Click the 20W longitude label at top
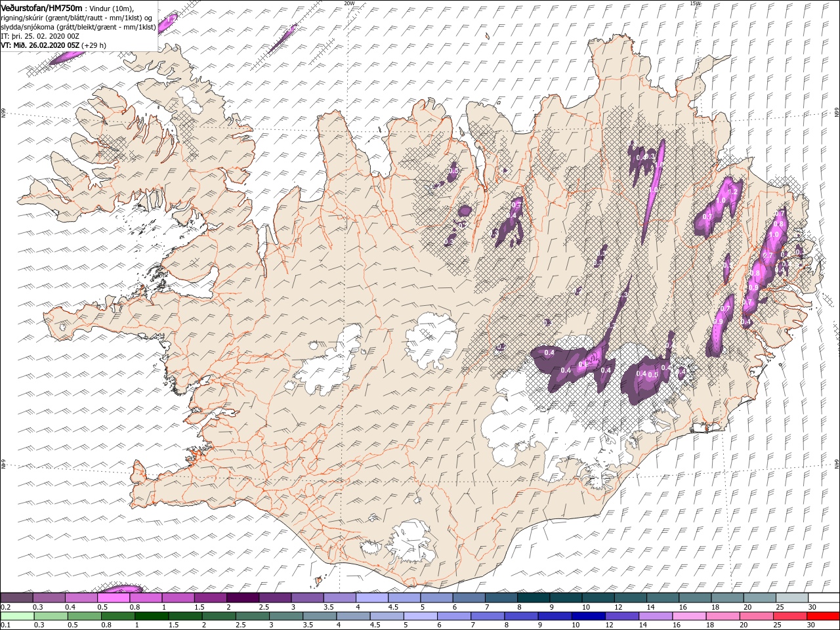Image resolution: width=840 pixels, height=630 pixels. (x=349, y=3)
